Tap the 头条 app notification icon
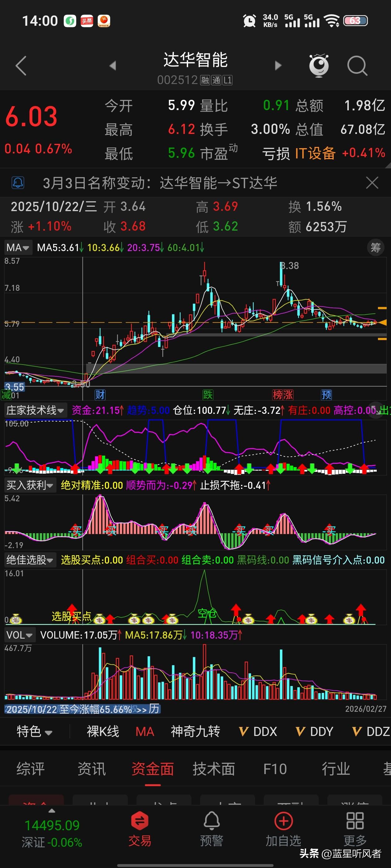The width and height of the screenshot is (391, 868). (87, 21)
